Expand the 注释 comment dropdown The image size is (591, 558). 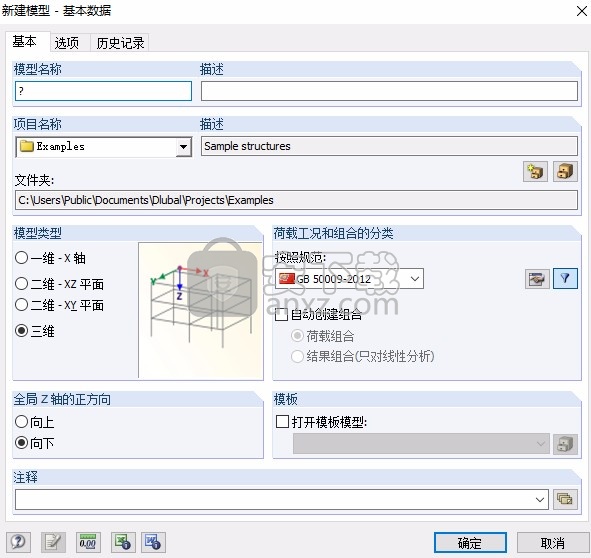(540, 500)
